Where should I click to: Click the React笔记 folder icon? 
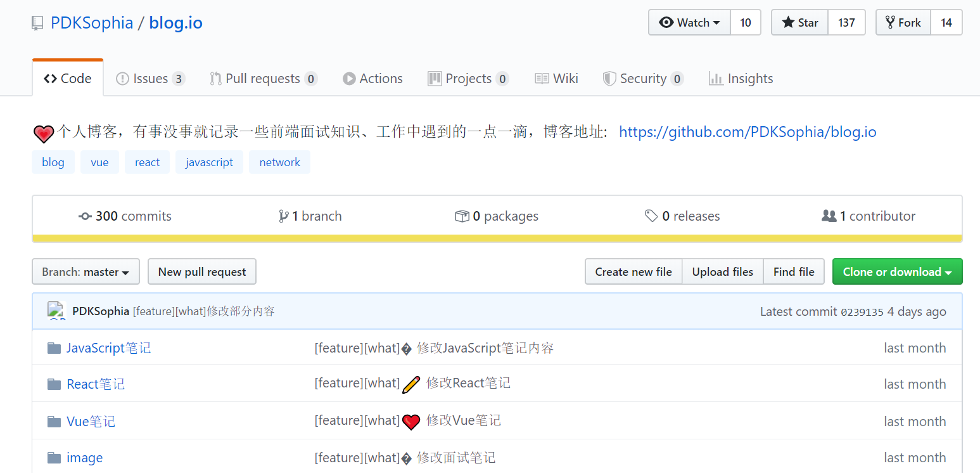coord(54,384)
